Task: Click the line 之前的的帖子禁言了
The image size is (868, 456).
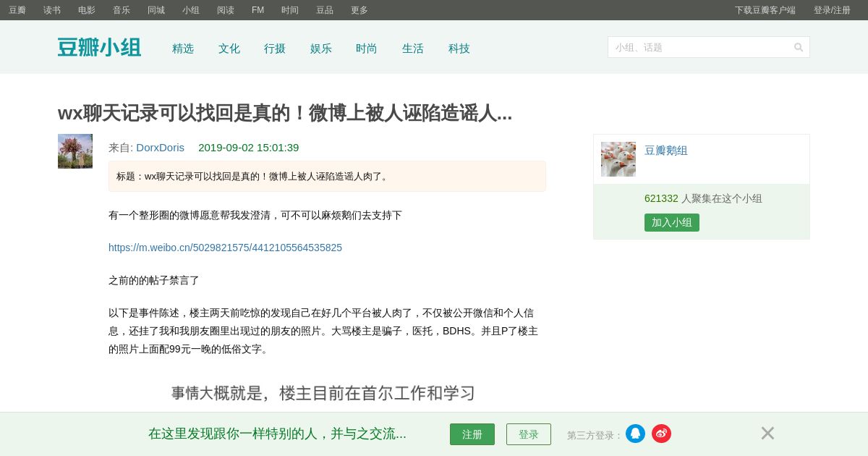Action: coord(154,280)
